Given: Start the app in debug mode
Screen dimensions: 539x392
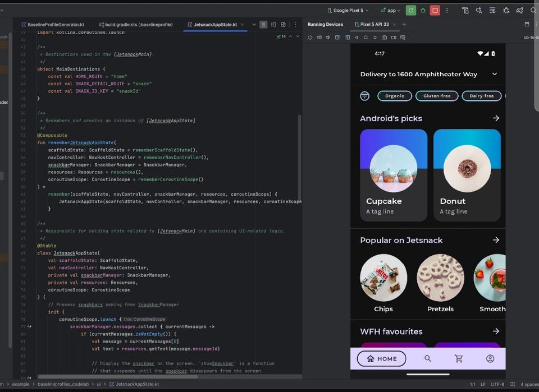Looking at the screenshot, I should click(x=423, y=10).
